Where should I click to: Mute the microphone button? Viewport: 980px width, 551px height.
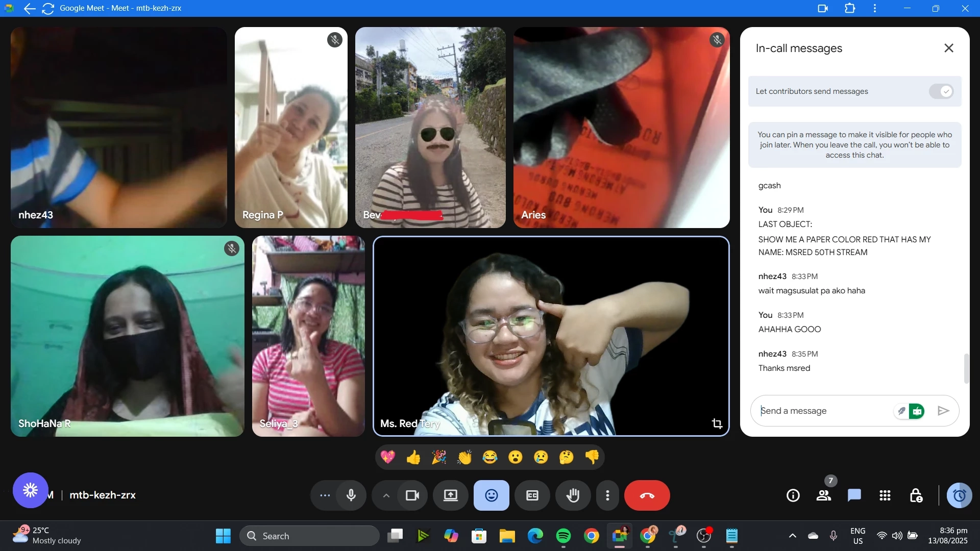351,495
